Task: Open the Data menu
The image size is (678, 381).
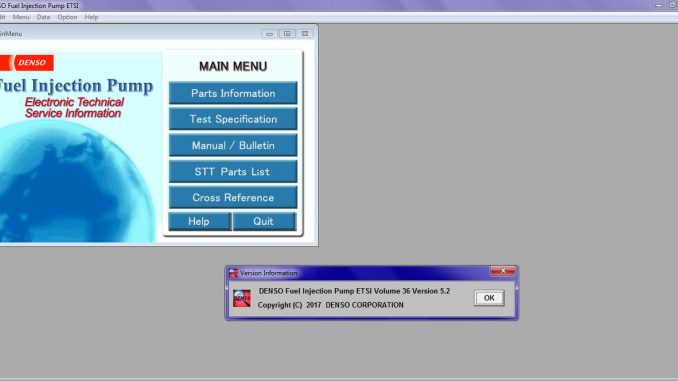Action: click(x=43, y=17)
